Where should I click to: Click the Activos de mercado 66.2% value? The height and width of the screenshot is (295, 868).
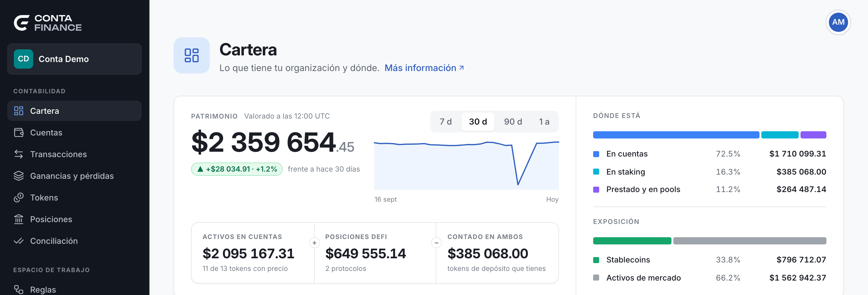coord(728,278)
